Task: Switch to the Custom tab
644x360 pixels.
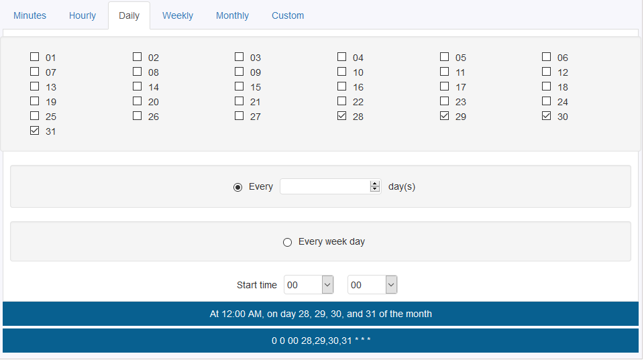Action: [288, 15]
